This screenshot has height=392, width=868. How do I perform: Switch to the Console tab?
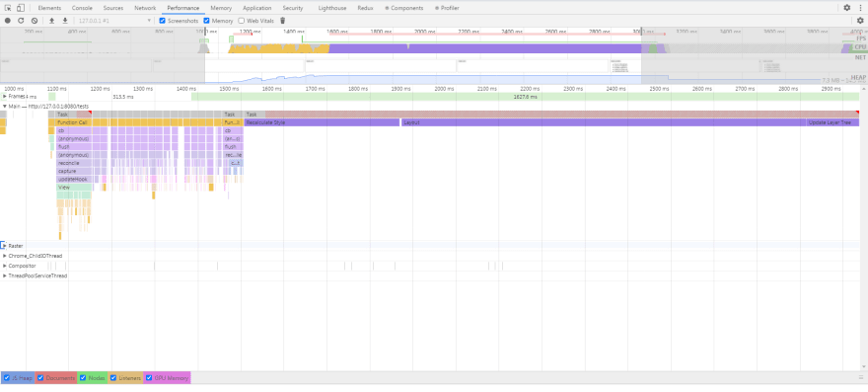(82, 8)
